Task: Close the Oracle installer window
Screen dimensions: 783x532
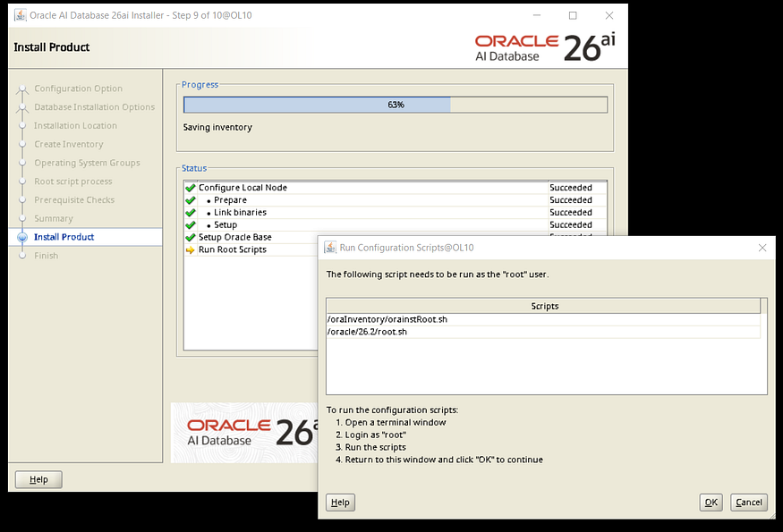Action: pyautogui.click(x=609, y=15)
